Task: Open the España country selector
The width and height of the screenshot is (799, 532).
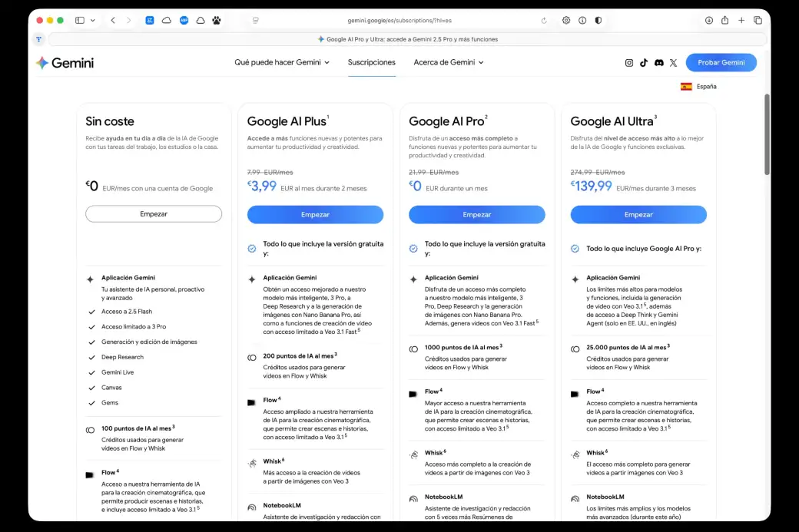Action: coord(698,87)
